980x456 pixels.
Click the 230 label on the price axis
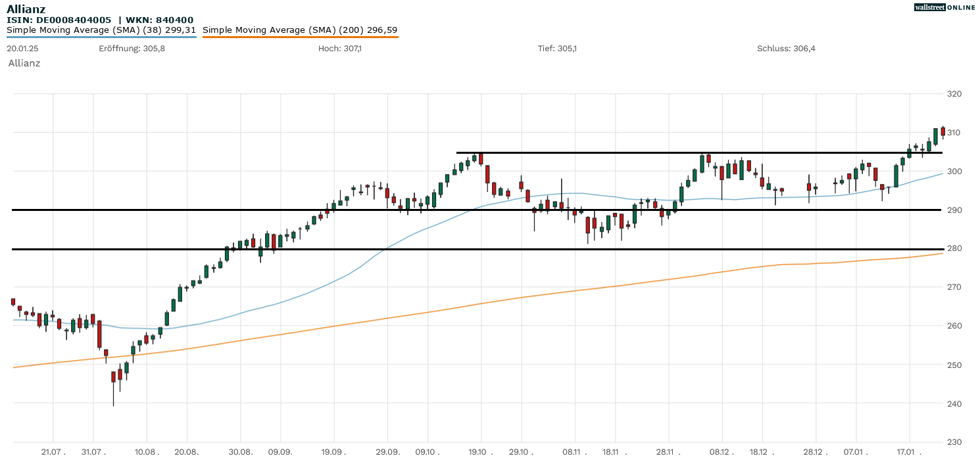[954, 442]
